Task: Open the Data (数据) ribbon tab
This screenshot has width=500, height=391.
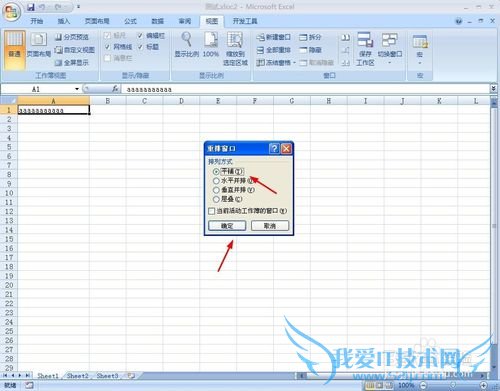Action: coord(158,21)
